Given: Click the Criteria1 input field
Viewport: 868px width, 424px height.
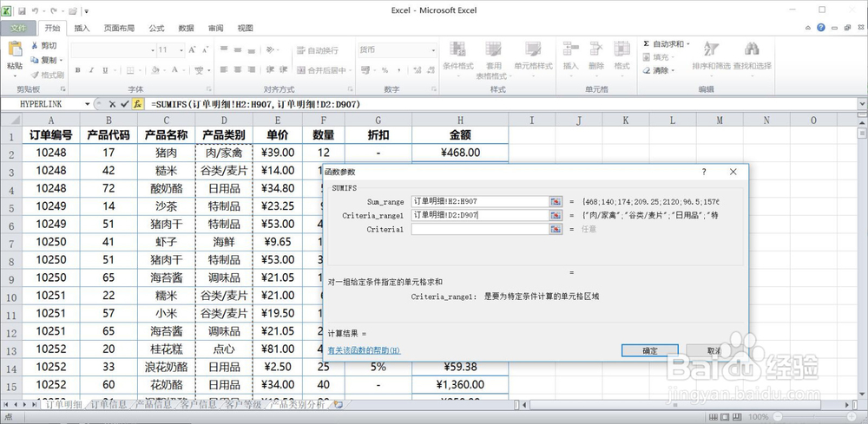Looking at the screenshot, I should tap(480, 229).
